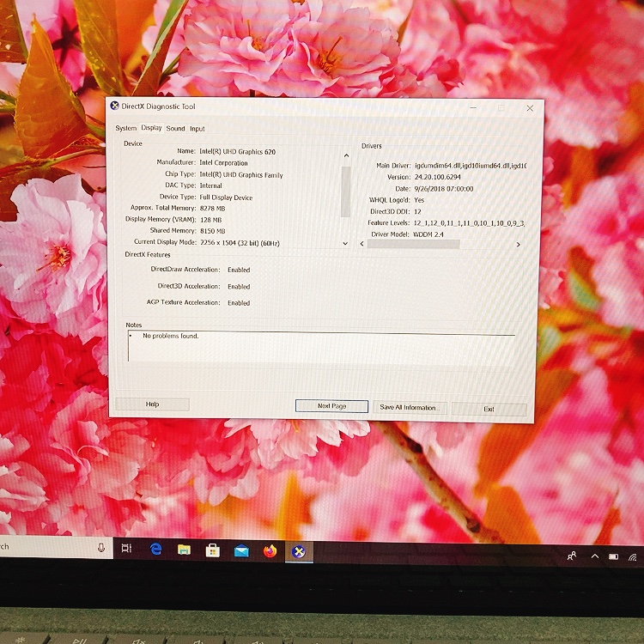This screenshot has width=644, height=644.
Task: Open Task View on the taskbar
Action: tap(126, 549)
